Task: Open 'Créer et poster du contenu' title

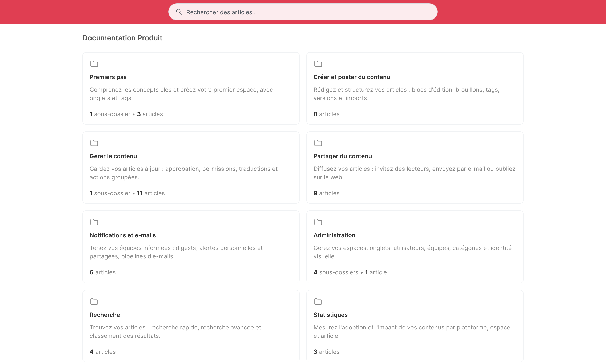Action: click(352, 77)
